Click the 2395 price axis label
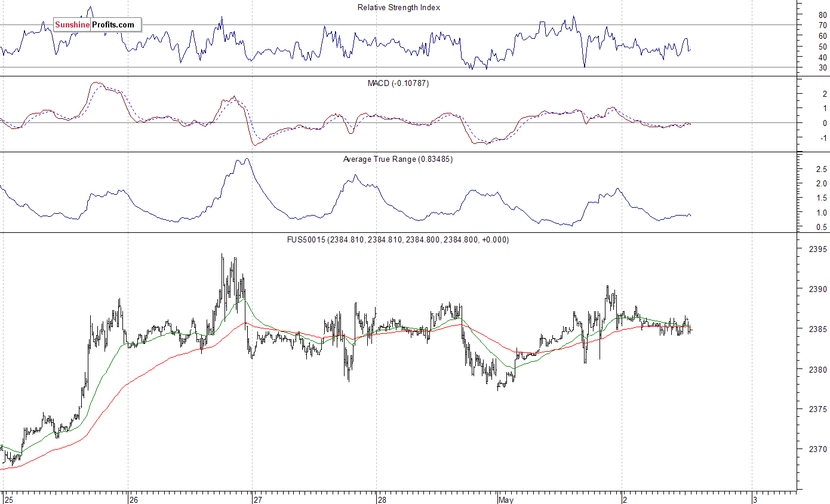The width and height of the screenshot is (830, 504). click(x=818, y=249)
